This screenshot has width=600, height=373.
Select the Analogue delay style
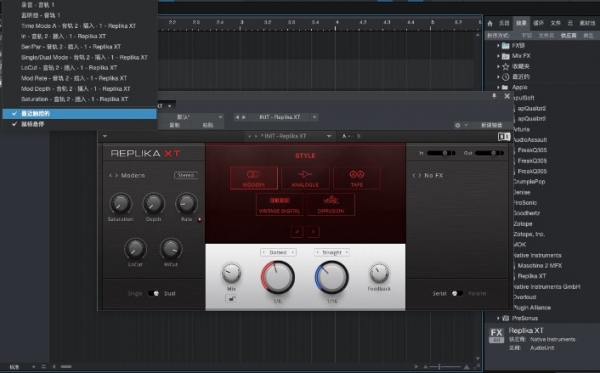point(305,178)
